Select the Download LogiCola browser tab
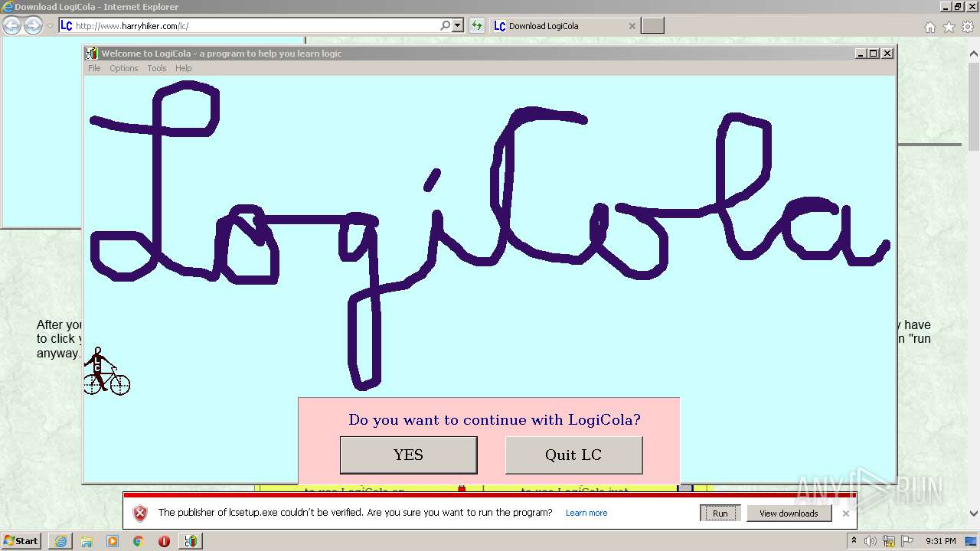The width and height of the screenshot is (980, 551). click(x=564, y=26)
